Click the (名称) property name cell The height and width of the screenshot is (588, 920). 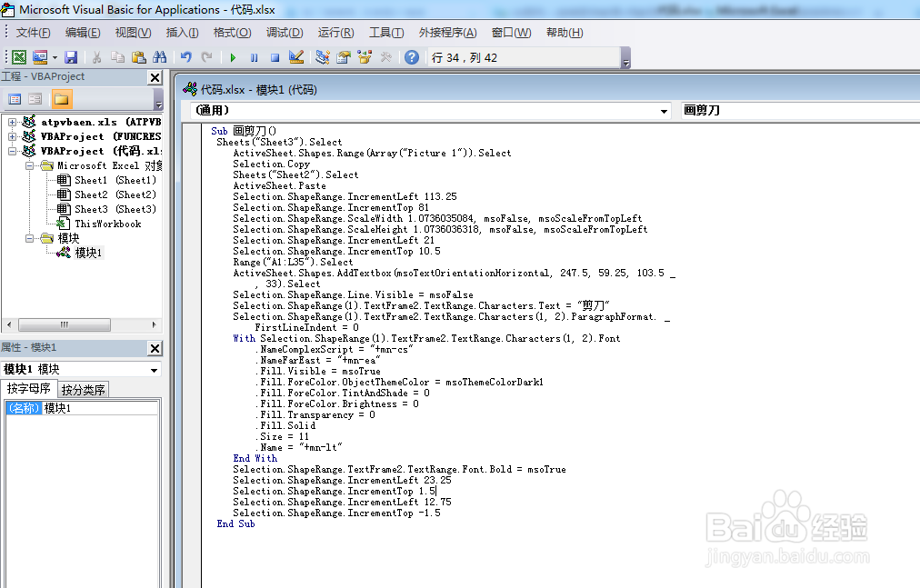24,408
